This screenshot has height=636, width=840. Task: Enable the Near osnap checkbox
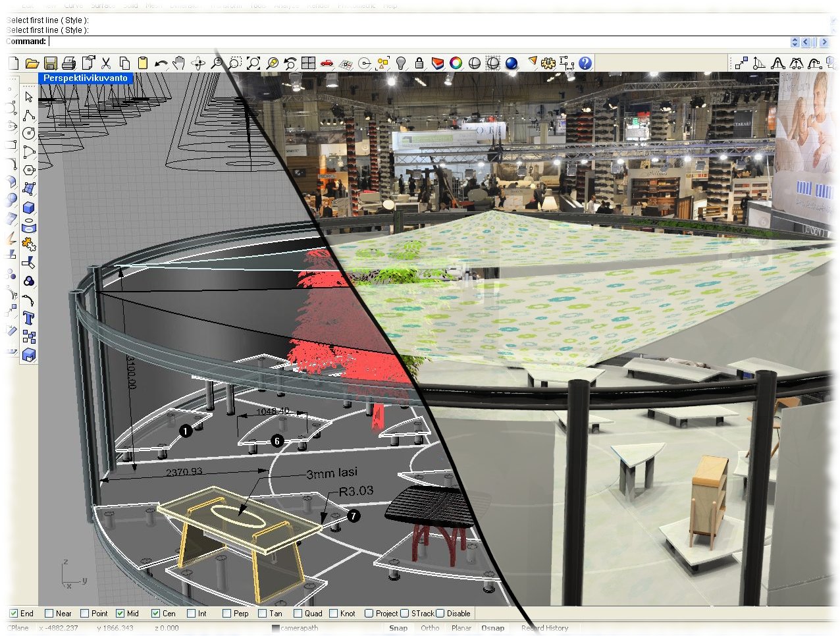tap(49, 613)
